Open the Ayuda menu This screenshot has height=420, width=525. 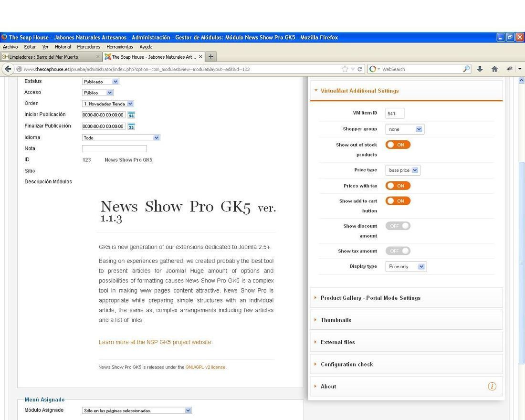146,47
